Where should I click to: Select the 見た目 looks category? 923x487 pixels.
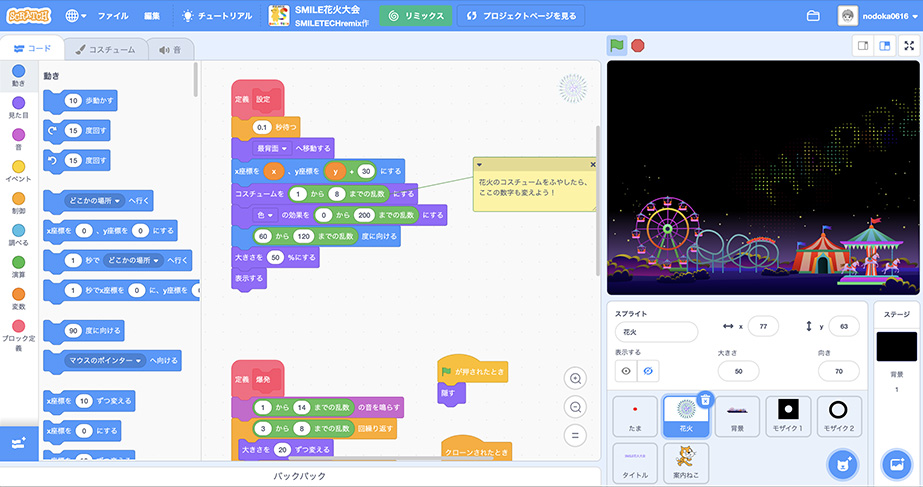tap(19, 108)
